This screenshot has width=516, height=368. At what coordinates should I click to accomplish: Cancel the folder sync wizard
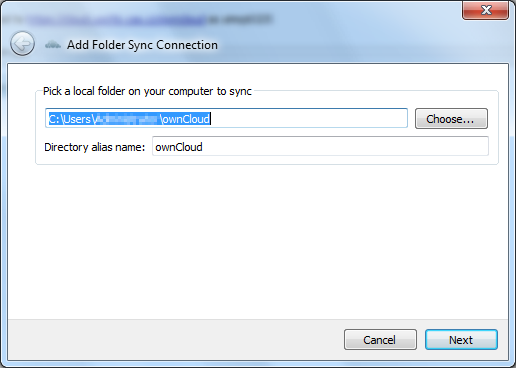point(380,340)
